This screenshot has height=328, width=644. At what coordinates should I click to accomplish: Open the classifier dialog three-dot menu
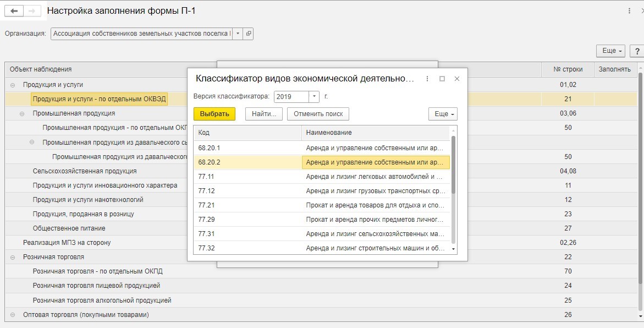tap(427, 79)
